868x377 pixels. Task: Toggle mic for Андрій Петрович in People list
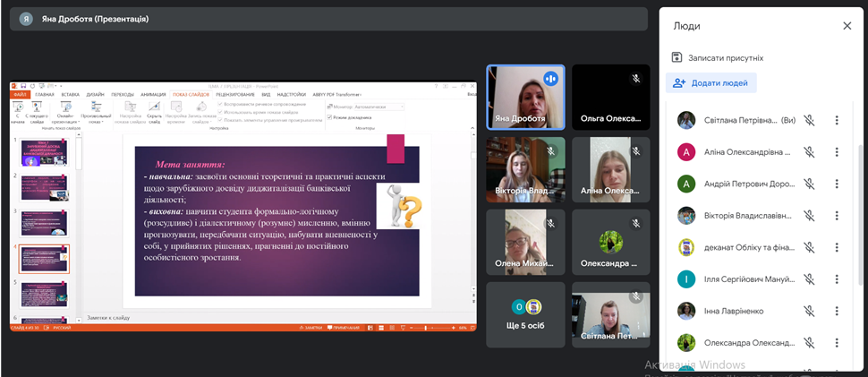coord(809,184)
